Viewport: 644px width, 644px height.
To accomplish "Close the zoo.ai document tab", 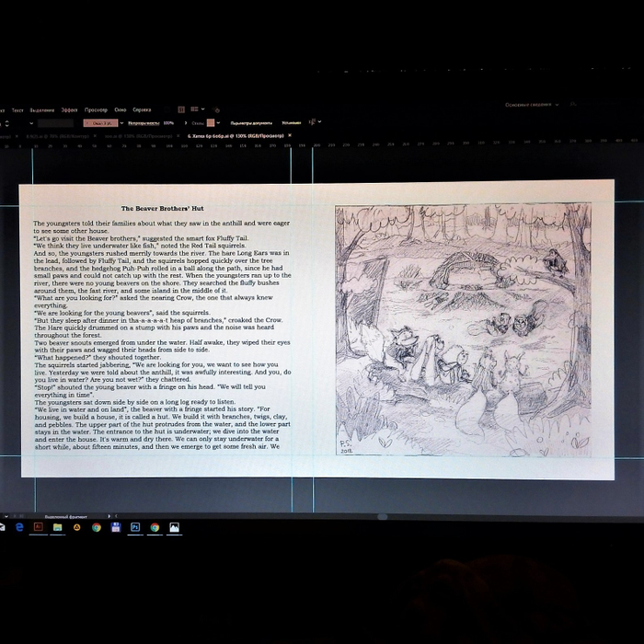I will pyautogui.click(x=178, y=135).
